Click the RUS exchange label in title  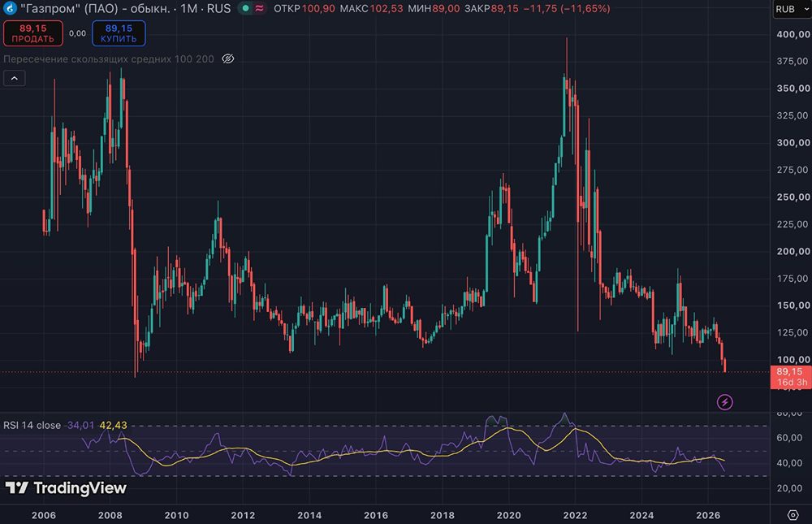pos(218,8)
